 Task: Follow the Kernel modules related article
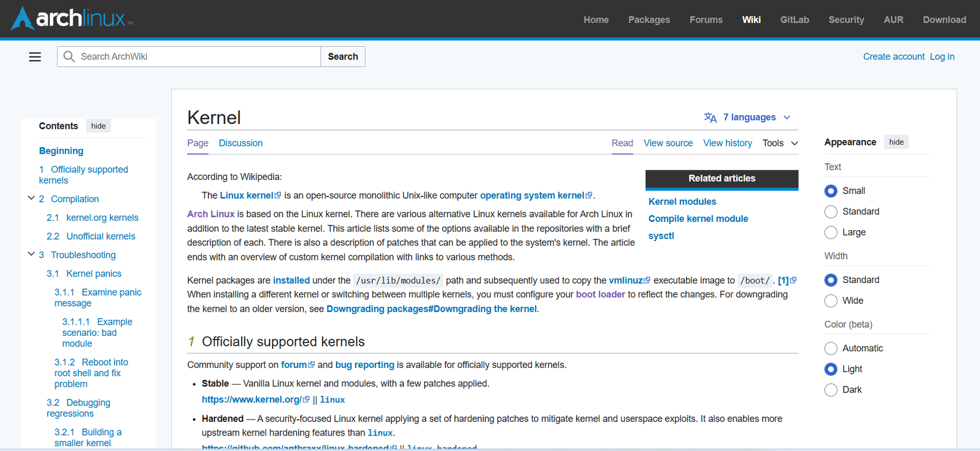pyautogui.click(x=682, y=202)
